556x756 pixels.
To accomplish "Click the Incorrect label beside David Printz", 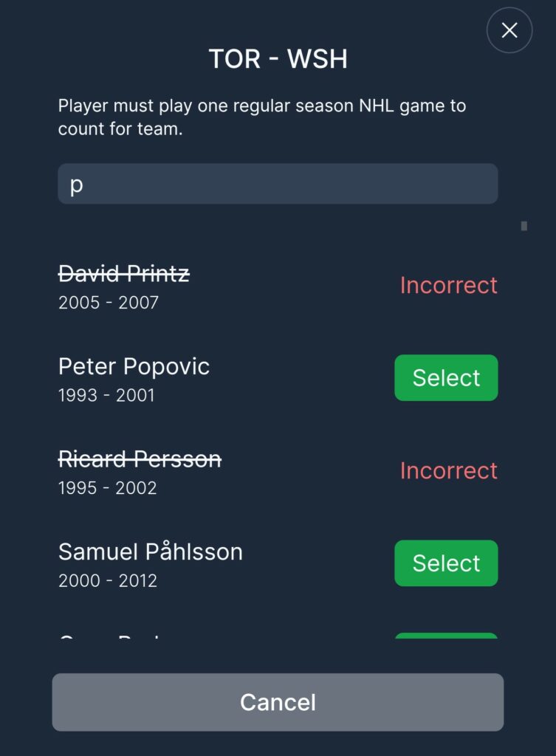I will [x=448, y=285].
